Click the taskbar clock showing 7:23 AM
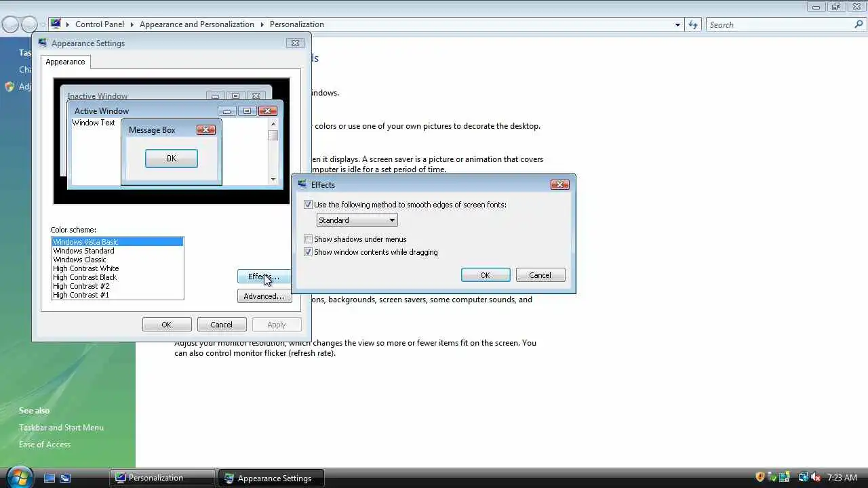The width and height of the screenshot is (868, 488). pos(842,478)
